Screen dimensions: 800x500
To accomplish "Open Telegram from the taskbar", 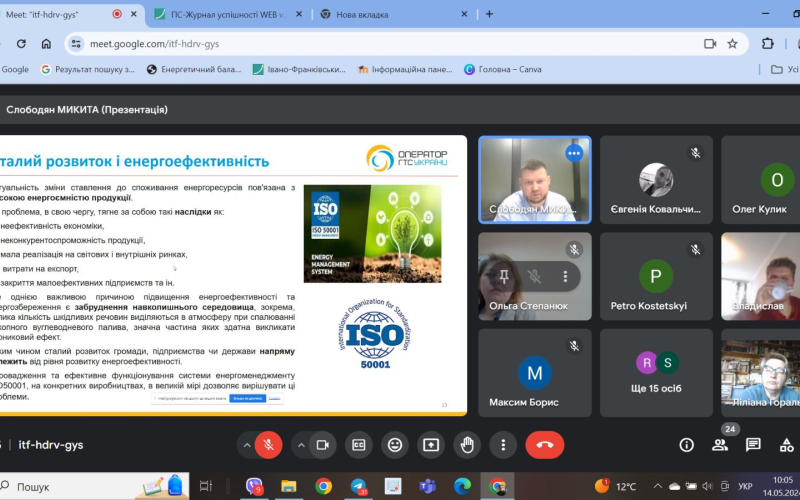I will [x=359, y=487].
